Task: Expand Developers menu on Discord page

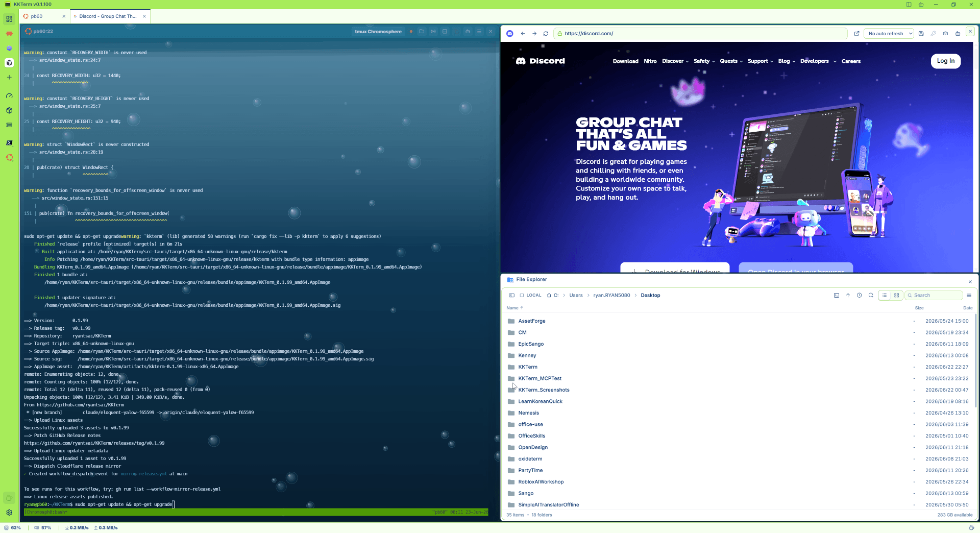Action: tap(818, 61)
